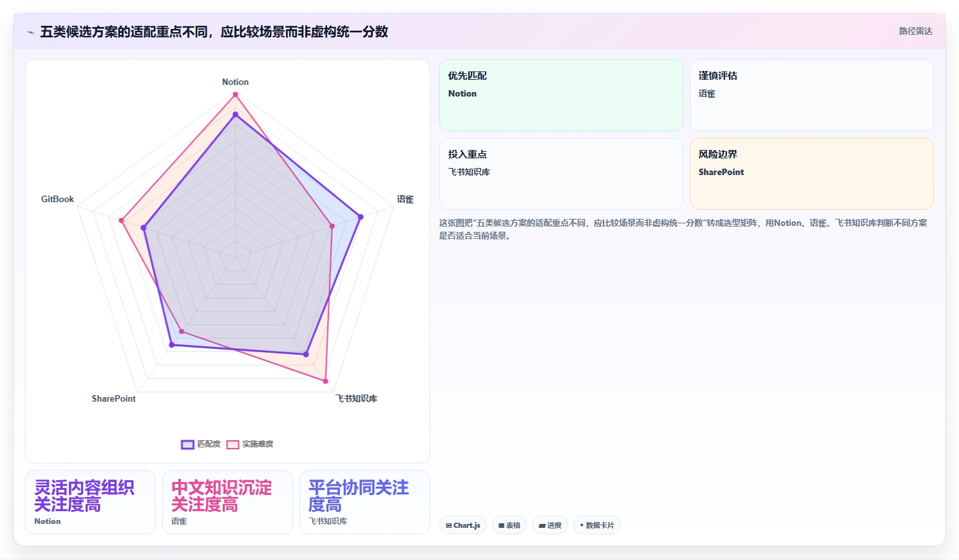Select pink 实施难度 point on GitBook axis
This screenshot has width=959, height=560.
(121, 220)
